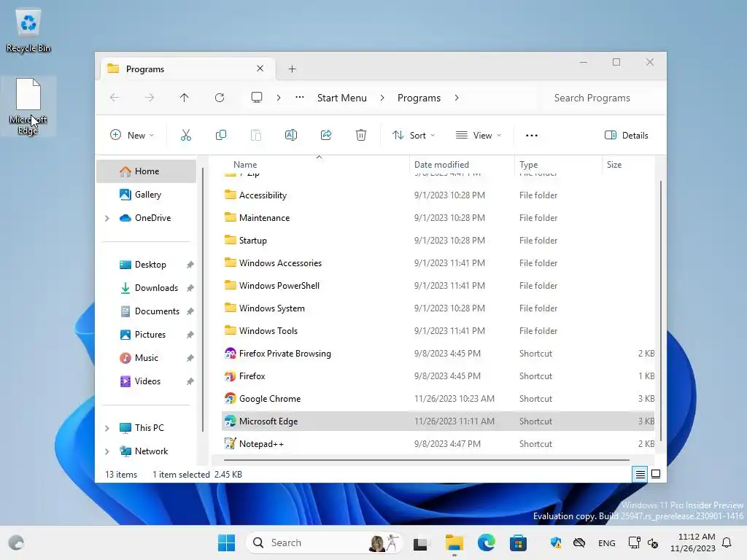Image resolution: width=747 pixels, height=560 pixels.
Task: Open Documents in navigation pane
Action: point(146,311)
